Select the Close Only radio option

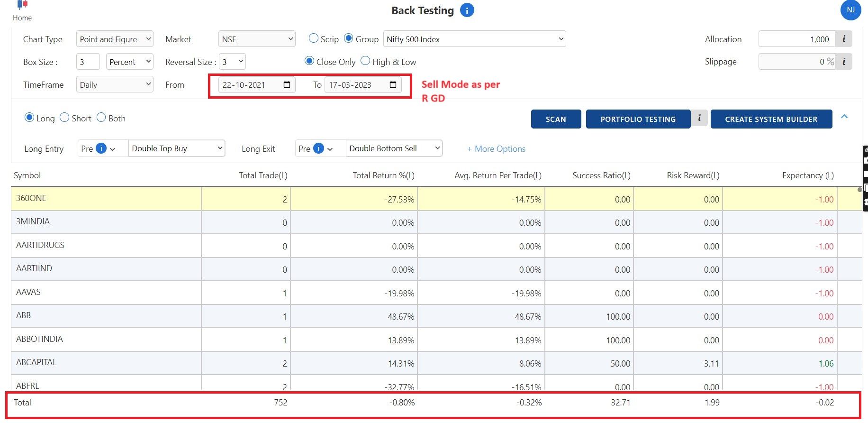pyautogui.click(x=309, y=61)
